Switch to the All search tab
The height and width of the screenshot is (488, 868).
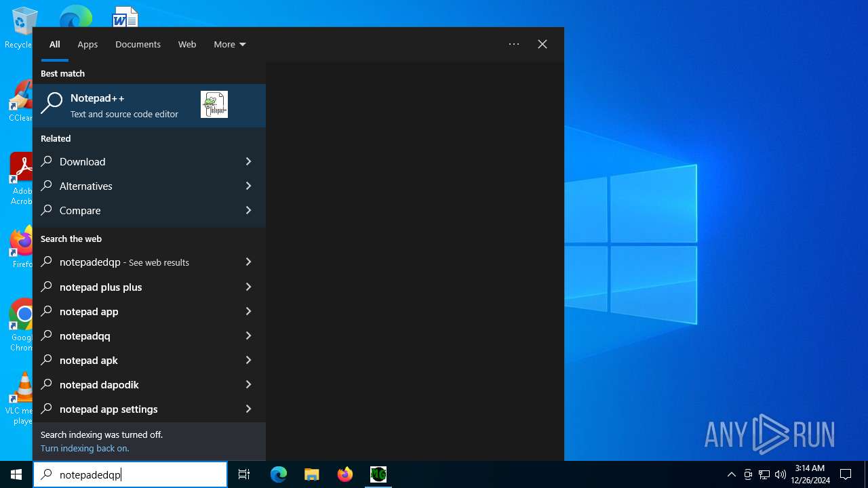pos(55,44)
